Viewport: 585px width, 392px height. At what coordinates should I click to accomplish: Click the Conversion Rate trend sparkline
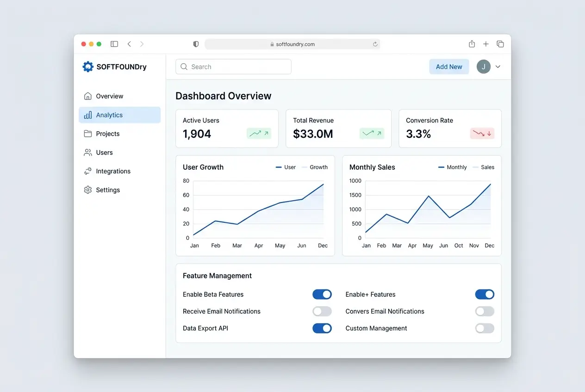click(482, 133)
